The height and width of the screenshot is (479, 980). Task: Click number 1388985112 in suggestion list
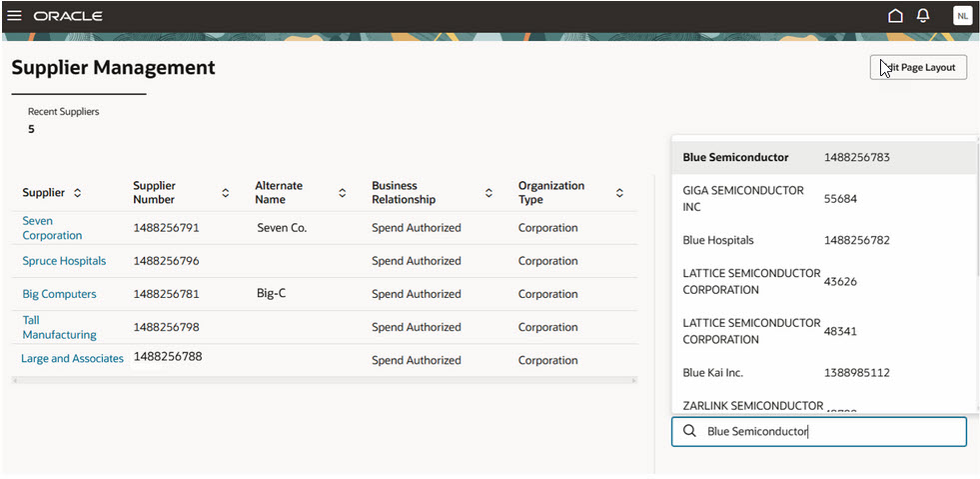tap(857, 373)
